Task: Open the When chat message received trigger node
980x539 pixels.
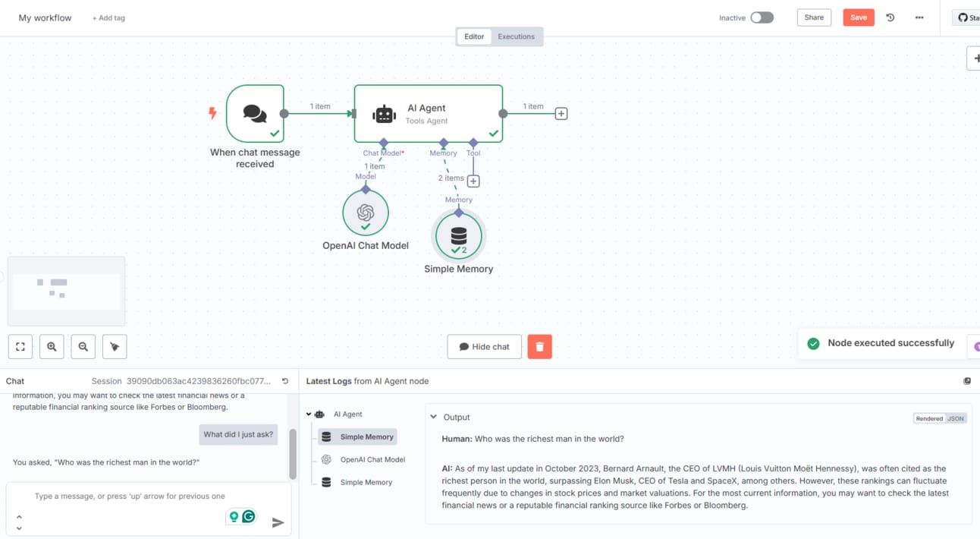Action: (255, 113)
